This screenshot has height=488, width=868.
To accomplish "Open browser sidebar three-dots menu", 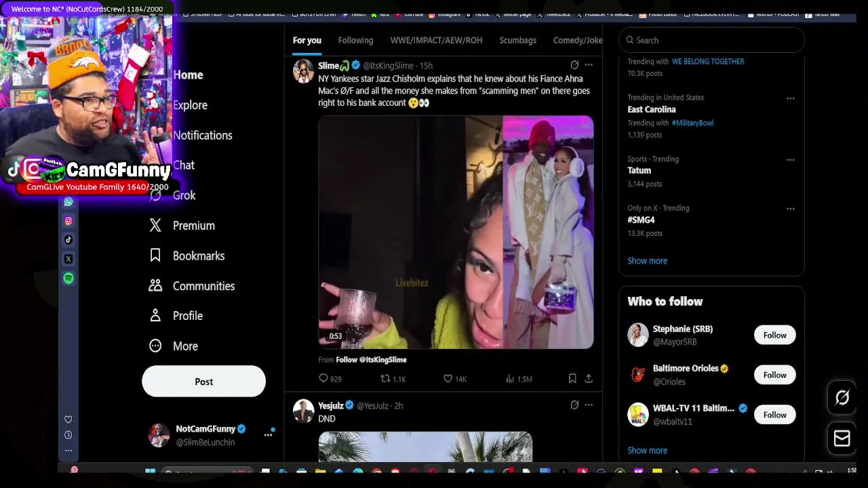I will [x=68, y=450].
